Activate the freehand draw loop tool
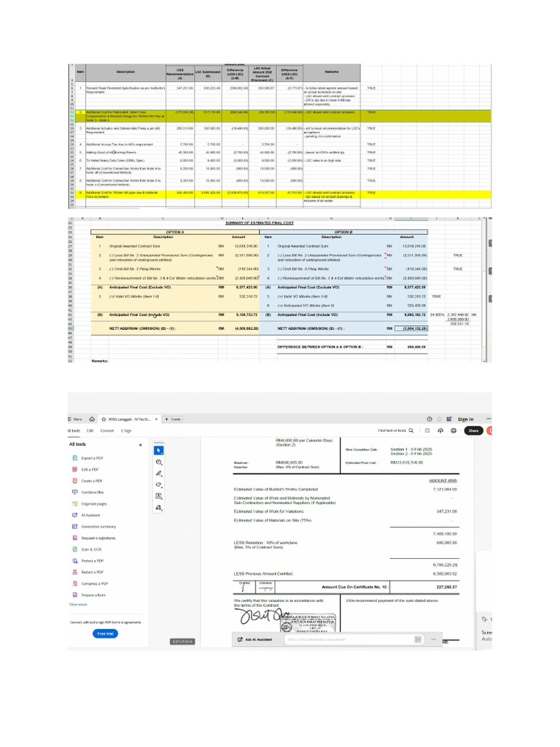560x747 pixels. [159, 485]
